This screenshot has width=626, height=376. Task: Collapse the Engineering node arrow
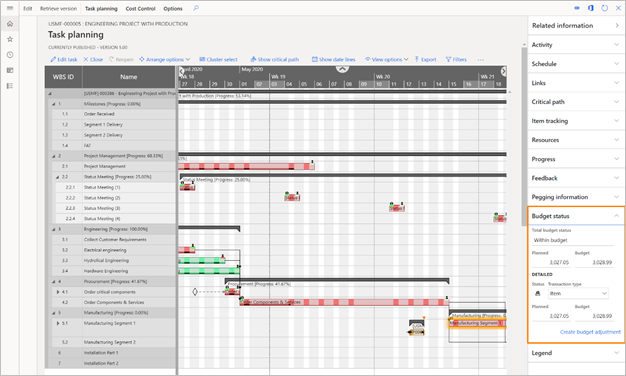click(x=54, y=230)
